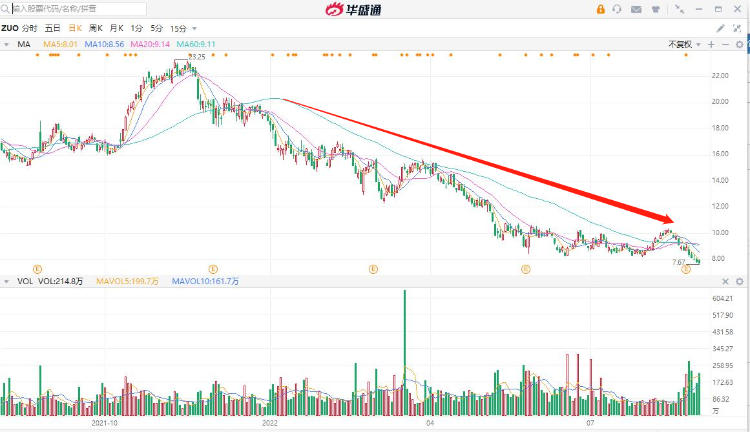This screenshot has width=750, height=432.
Task: Switch to 周K weekly chart tab
Action: point(95,28)
